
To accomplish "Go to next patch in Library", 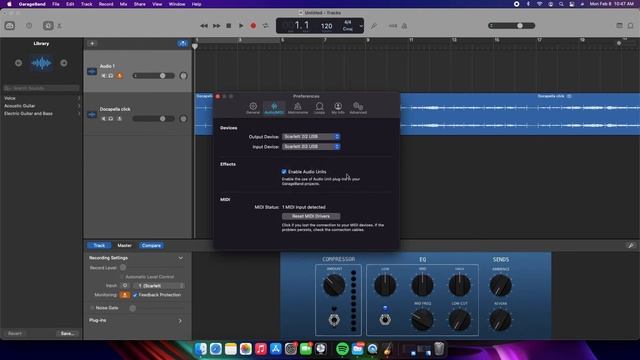I will (x=64, y=63).
